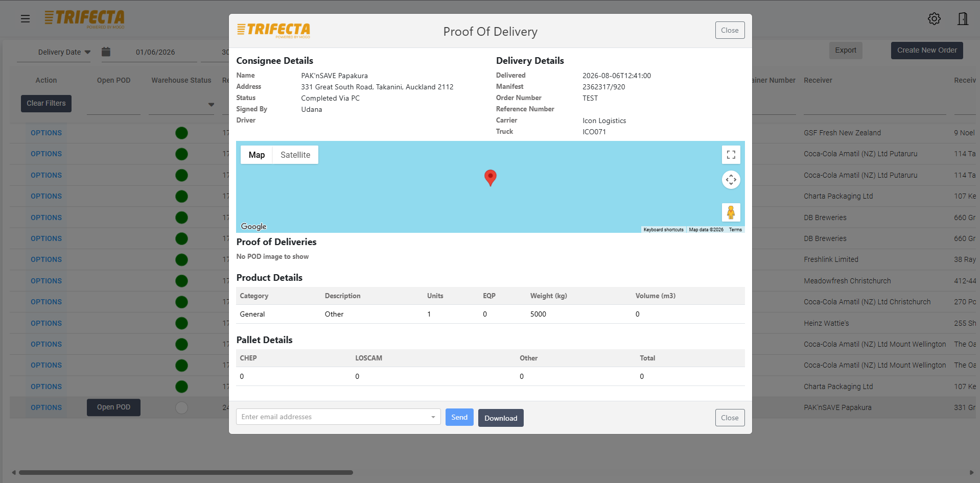Click Create New Order button
The width and height of the screenshot is (980, 483).
point(927,50)
